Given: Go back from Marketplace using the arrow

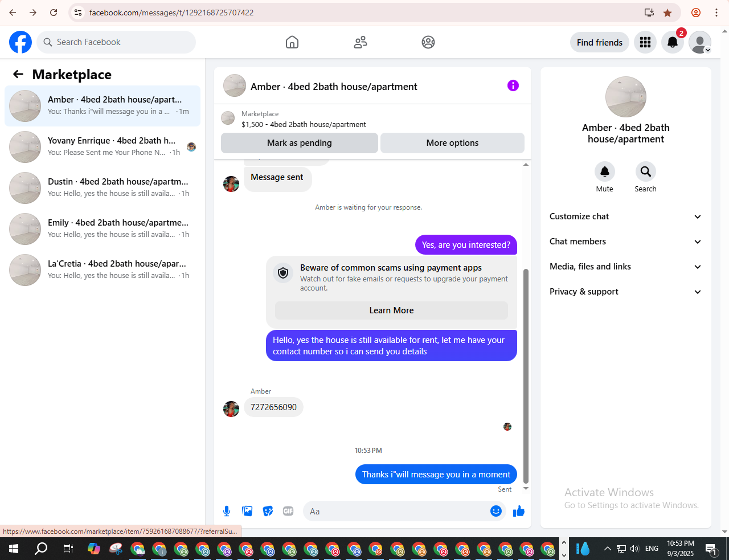Looking at the screenshot, I should coord(18,74).
